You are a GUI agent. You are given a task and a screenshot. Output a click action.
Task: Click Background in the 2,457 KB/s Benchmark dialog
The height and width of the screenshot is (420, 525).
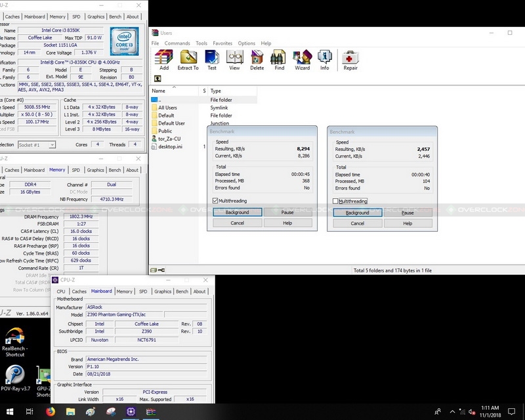click(358, 213)
